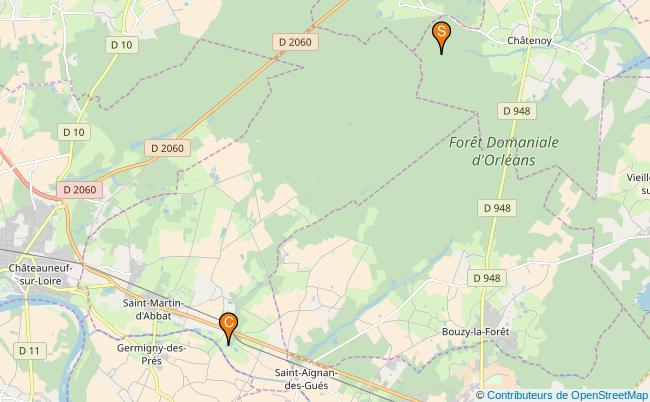
Task: Click the topmost D 10 road shield
Action: 121,45
